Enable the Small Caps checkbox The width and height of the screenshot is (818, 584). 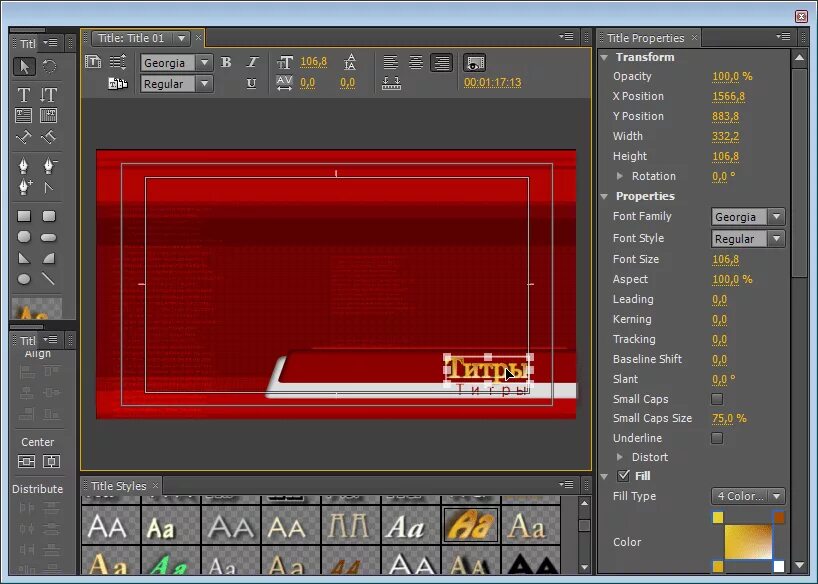click(717, 399)
